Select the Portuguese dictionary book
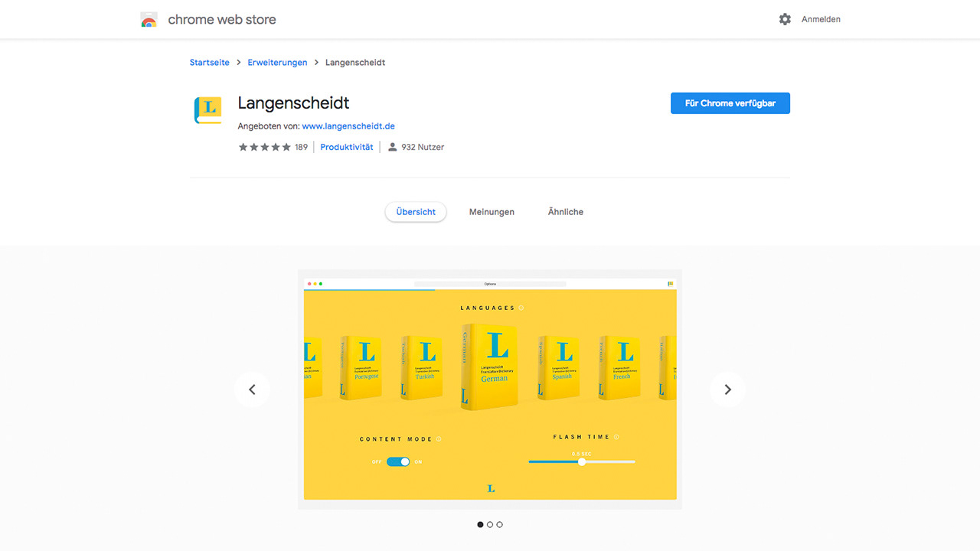The image size is (980, 551). click(361, 368)
